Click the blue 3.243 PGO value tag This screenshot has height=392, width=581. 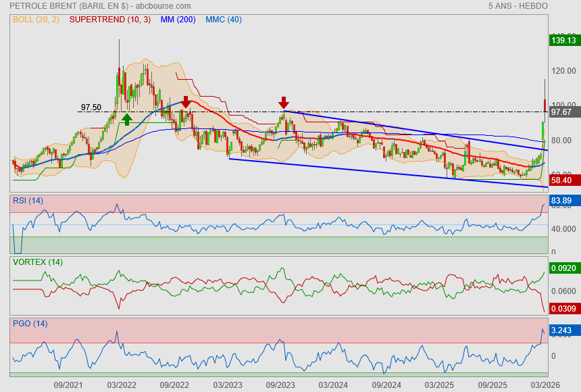[x=561, y=331]
